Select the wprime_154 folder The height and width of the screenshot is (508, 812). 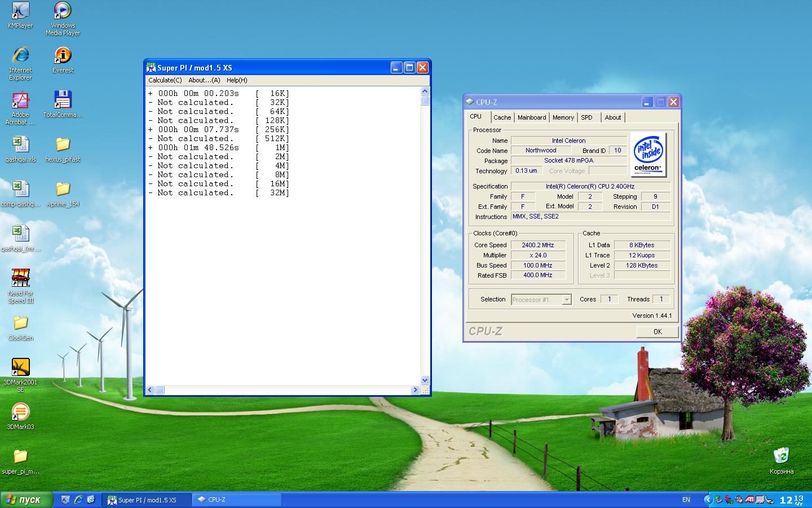click(x=63, y=194)
